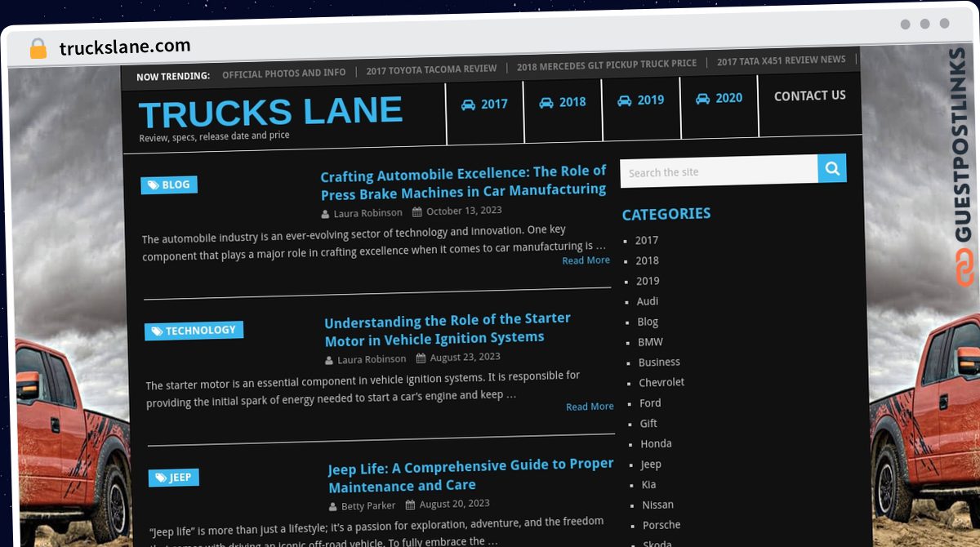Click the truckslane.com address text

[x=125, y=47]
